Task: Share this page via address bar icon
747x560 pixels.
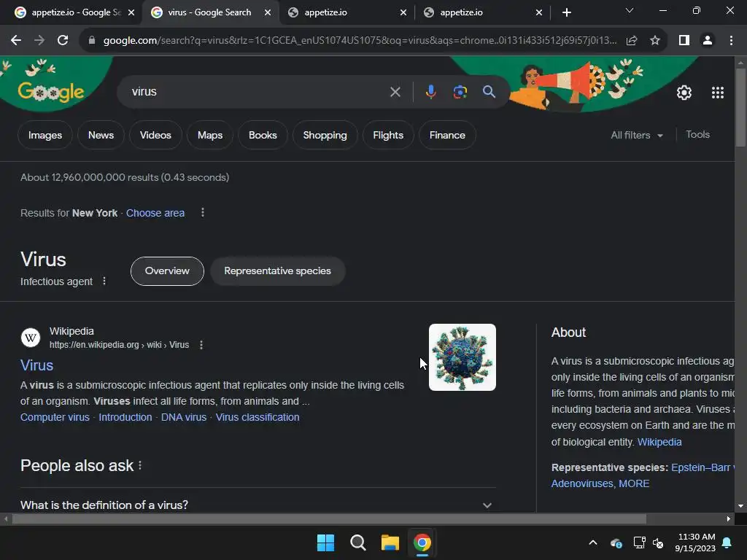Action: tap(632, 41)
